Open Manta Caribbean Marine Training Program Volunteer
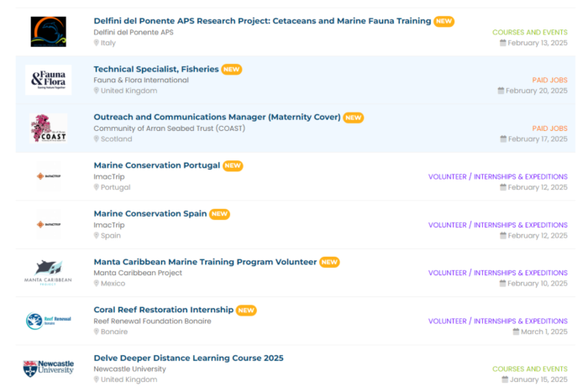 205,262
